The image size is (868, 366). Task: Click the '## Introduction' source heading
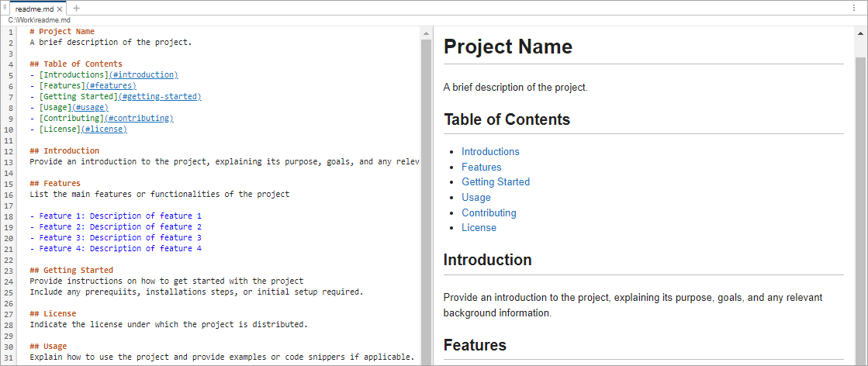pos(64,150)
